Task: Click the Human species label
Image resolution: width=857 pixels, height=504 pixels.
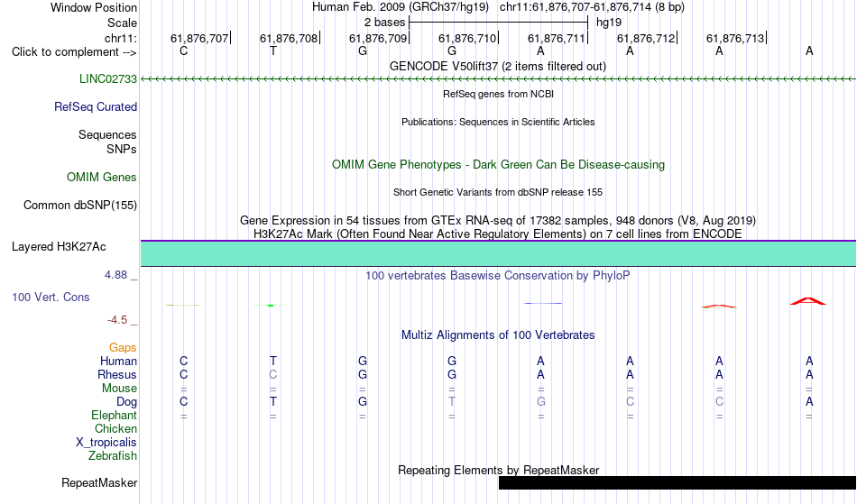Action: click(118, 362)
